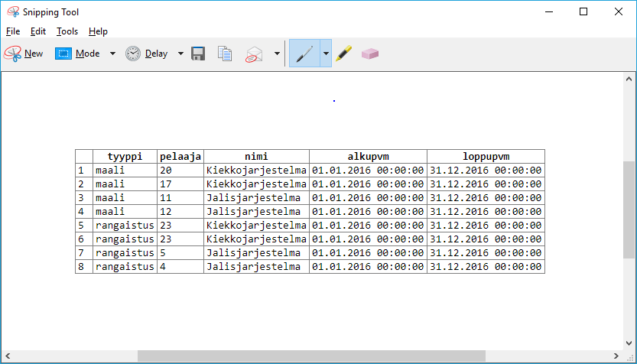Image resolution: width=637 pixels, height=364 pixels.
Task: Maximize the Snipping Tool window
Action: [x=583, y=11]
